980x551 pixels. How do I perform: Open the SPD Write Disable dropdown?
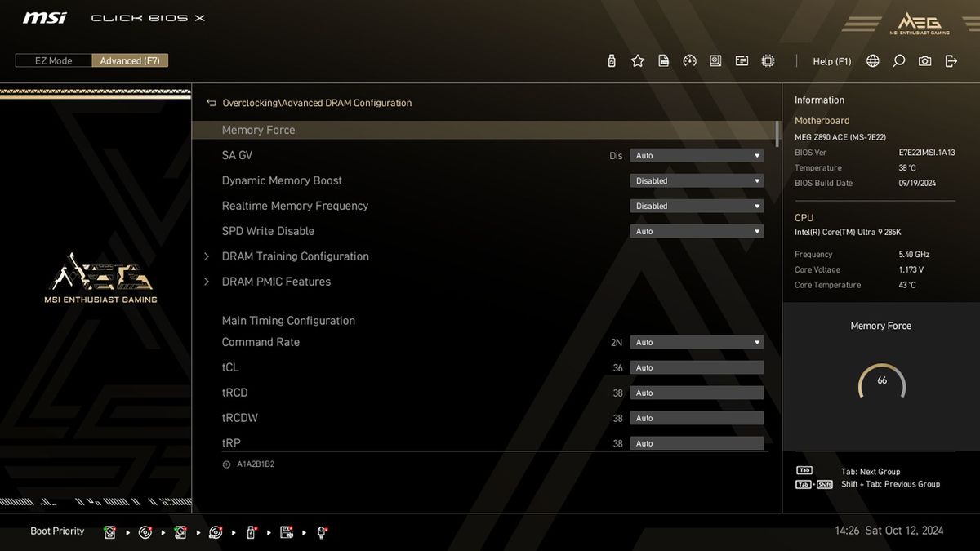click(x=697, y=231)
